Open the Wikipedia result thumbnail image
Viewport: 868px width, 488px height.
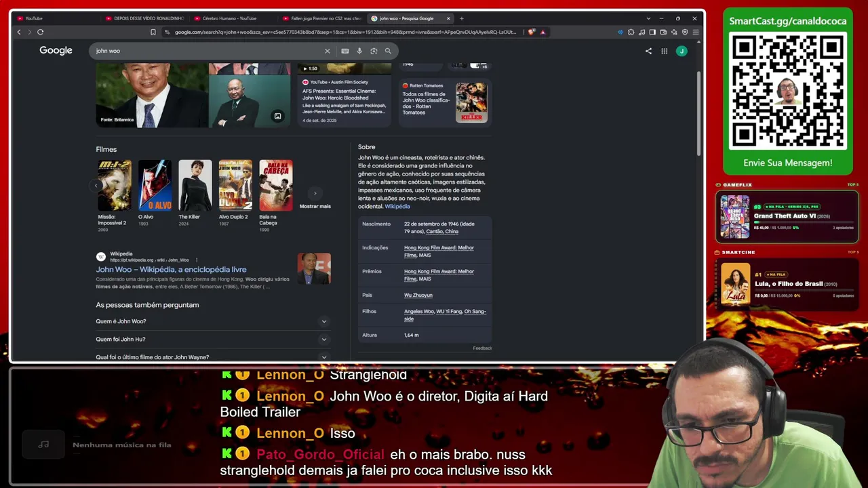point(314,269)
